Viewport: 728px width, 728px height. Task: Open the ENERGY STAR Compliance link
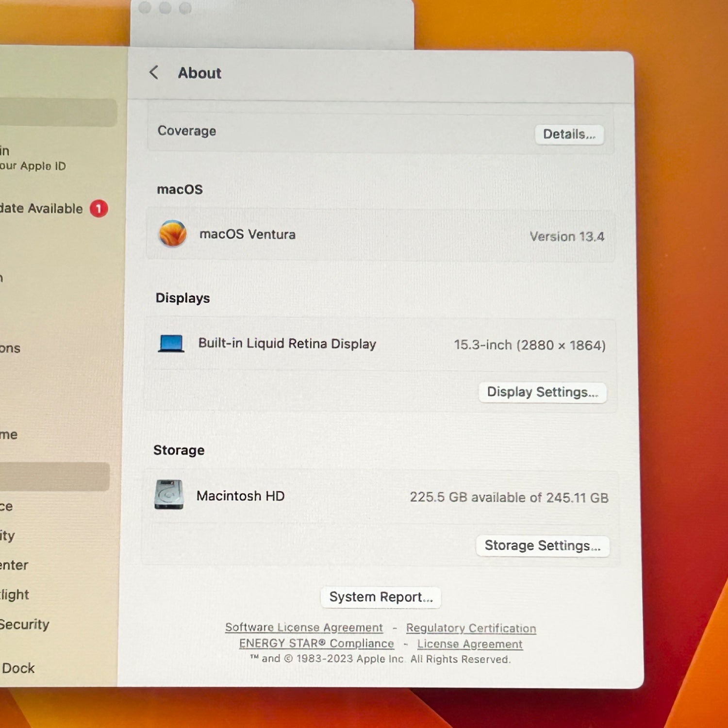316,644
